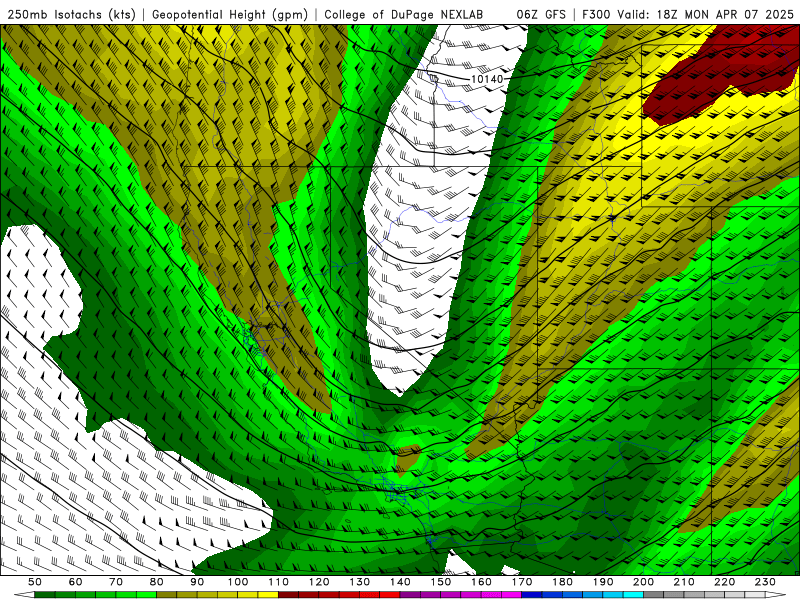The height and width of the screenshot is (600, 800).
Task: Click the "F300" forecast hour label
Action: pyautogui.click(x=596, y=14)
